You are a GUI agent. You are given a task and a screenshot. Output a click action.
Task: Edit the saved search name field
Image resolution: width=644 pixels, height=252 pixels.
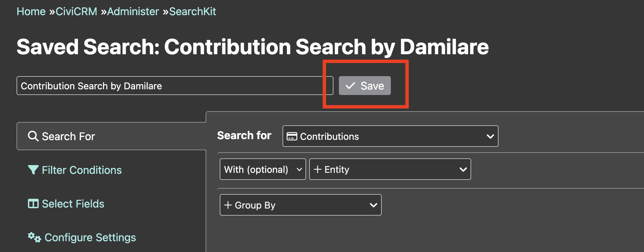pyautogui.click(x=175, y=86)
